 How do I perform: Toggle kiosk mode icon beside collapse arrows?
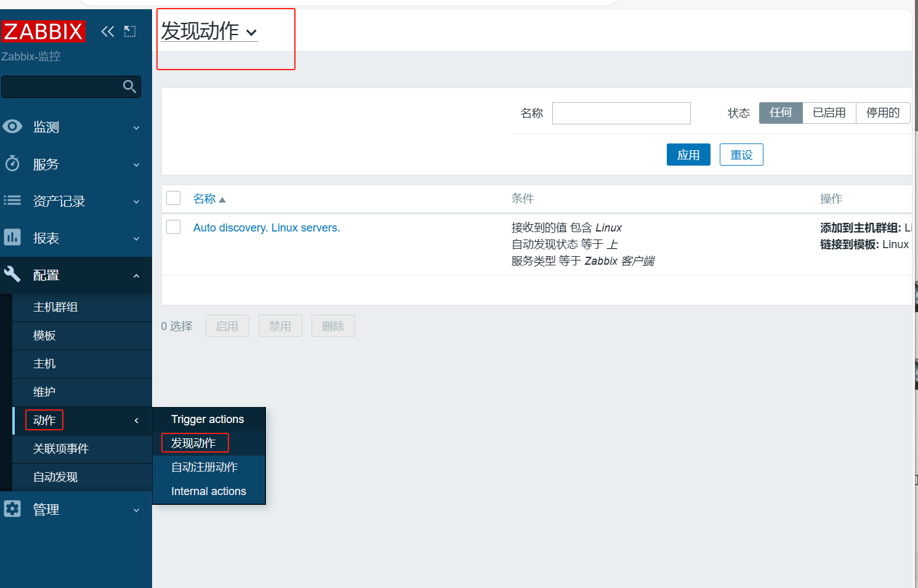pyautogui.click(x=130, y=31)
